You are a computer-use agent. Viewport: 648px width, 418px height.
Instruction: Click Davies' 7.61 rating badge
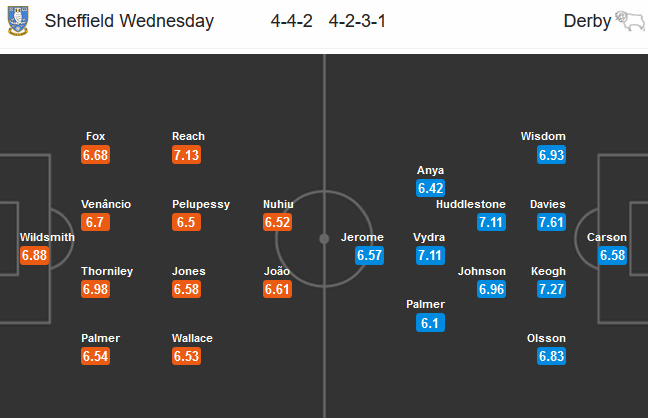551,222
